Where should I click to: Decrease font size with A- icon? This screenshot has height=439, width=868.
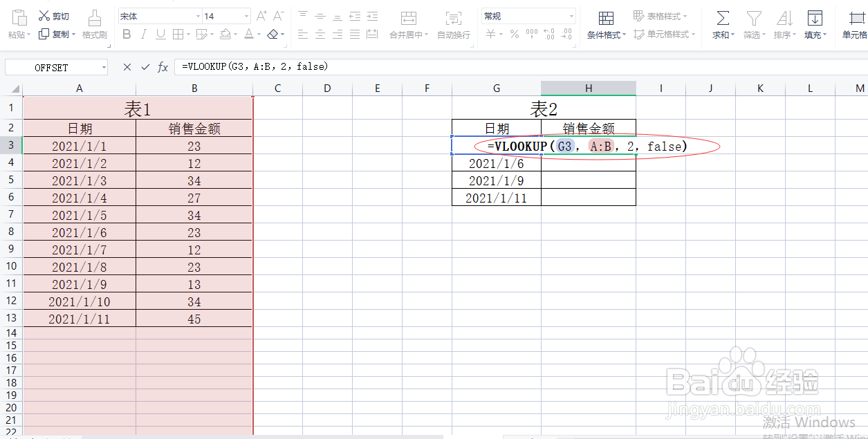coord(279,16)
